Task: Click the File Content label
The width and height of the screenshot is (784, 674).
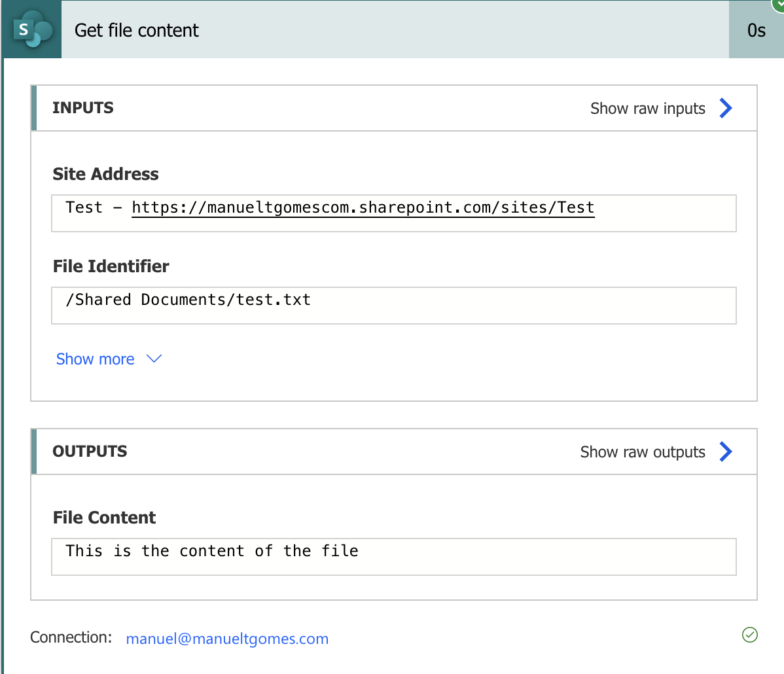Action: point(104,518)
